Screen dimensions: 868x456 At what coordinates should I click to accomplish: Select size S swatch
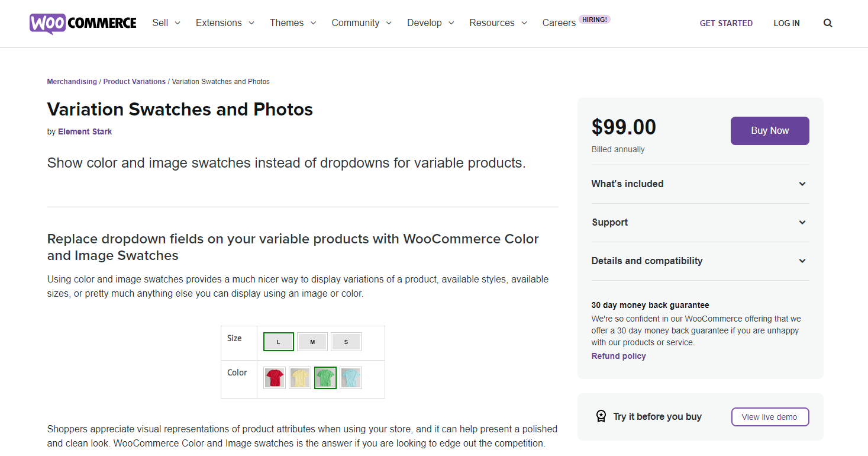click(x=346, y=342)
